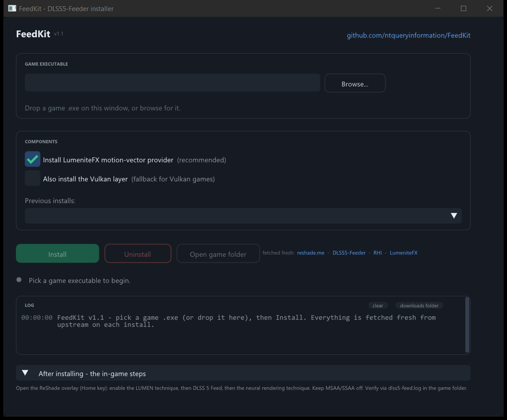This screenshot has width=507, height=420.
Task: Close the FeedKit installer window
Action: [x=490, y=8]
